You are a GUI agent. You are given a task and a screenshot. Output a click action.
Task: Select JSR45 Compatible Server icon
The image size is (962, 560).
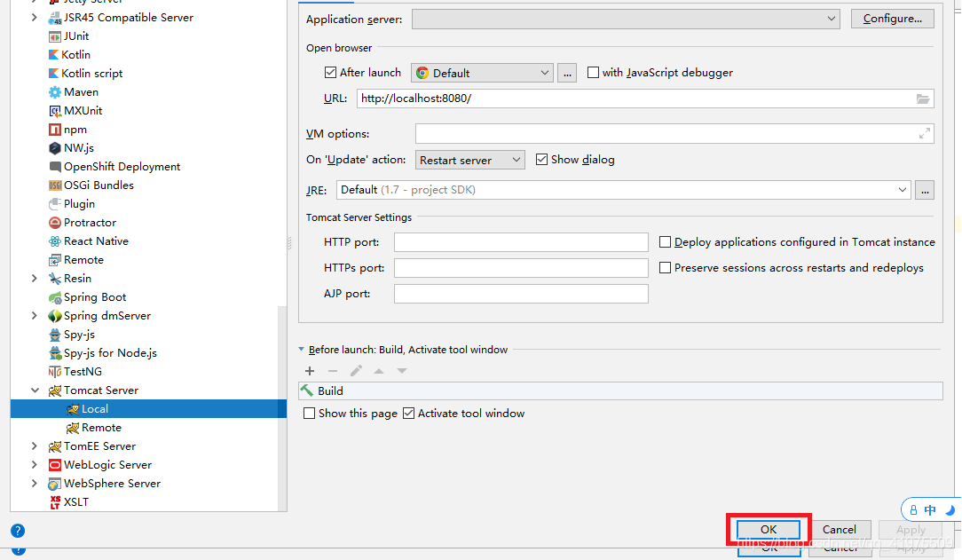tap(55, 18)
